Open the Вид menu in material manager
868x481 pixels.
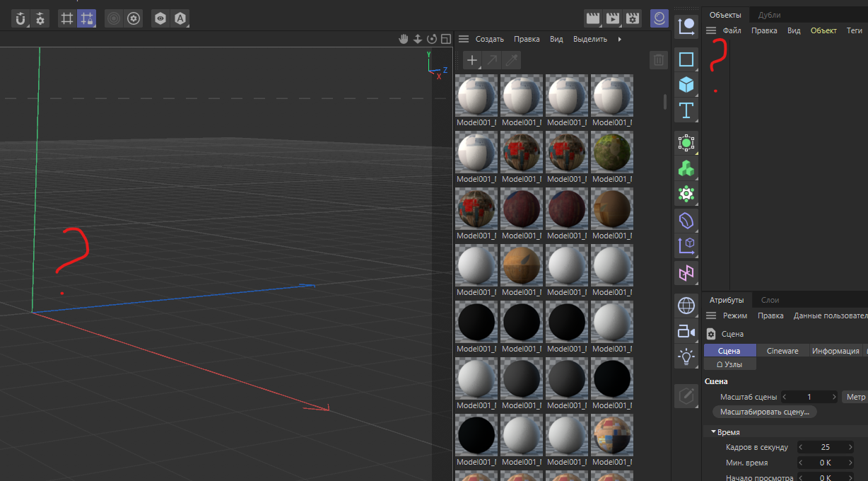[556, 39]
